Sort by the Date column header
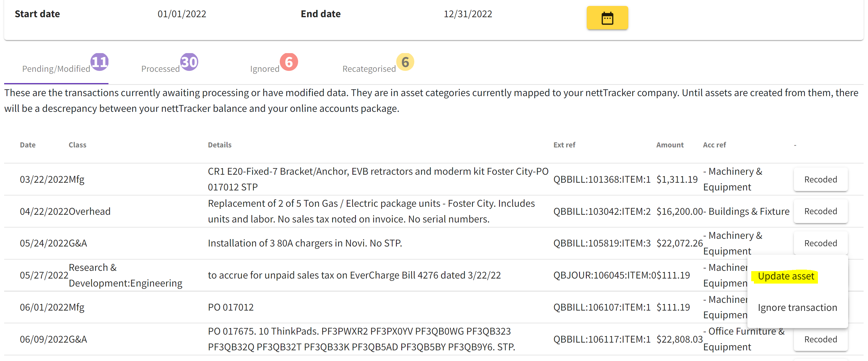868x361 pixels. (28, 145)
